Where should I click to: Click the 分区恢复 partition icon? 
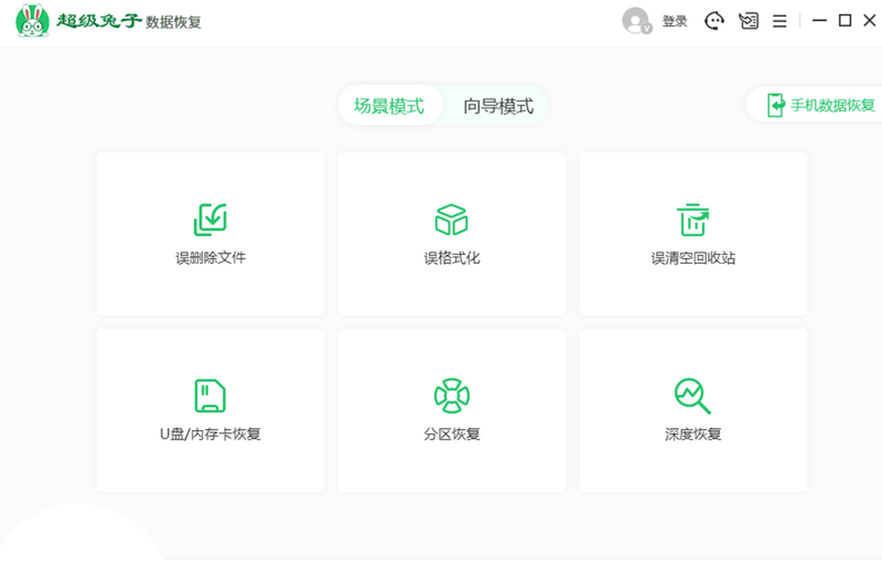tap(451, 394)
